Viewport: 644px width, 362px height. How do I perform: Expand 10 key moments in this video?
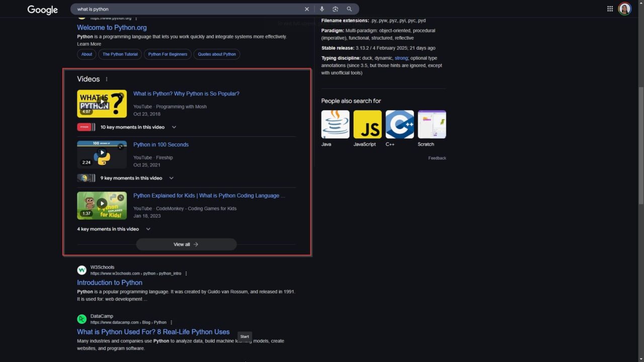point(174,127)
